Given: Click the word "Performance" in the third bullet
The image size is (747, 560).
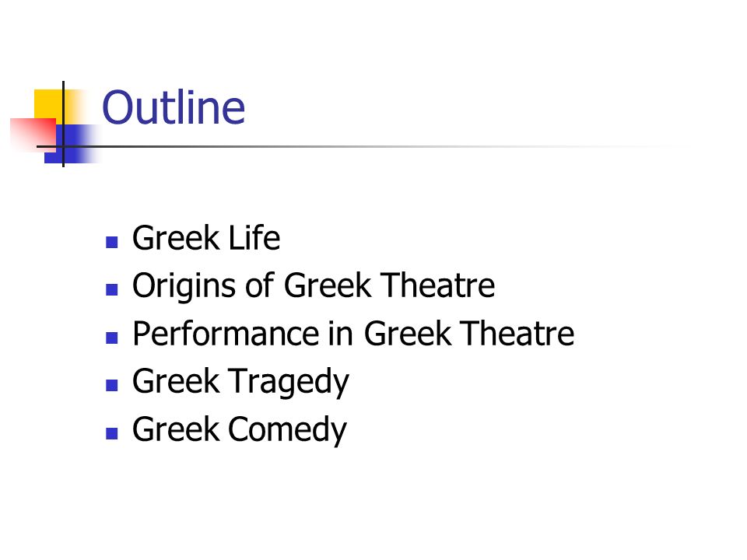Looking at the screenshot, I should coord(226,334).
